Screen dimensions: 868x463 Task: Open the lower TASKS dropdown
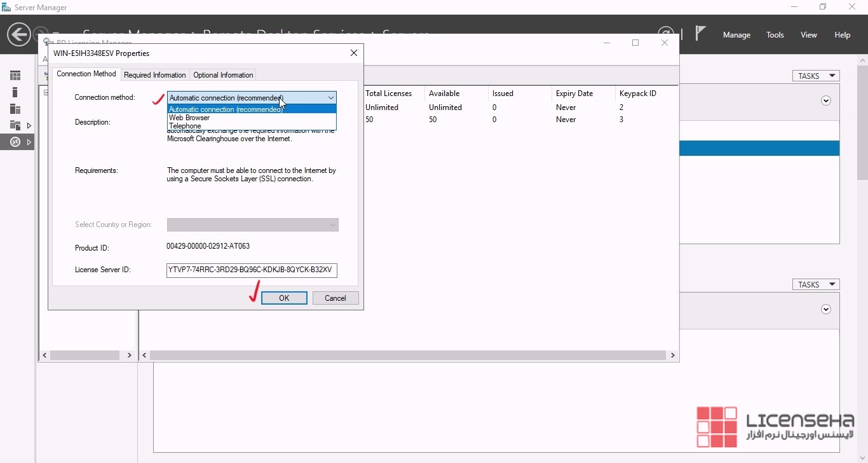tap(815, 284)
